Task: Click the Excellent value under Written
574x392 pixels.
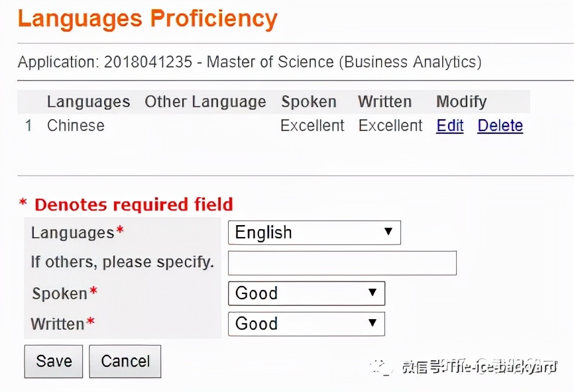Action: point(390,126)
